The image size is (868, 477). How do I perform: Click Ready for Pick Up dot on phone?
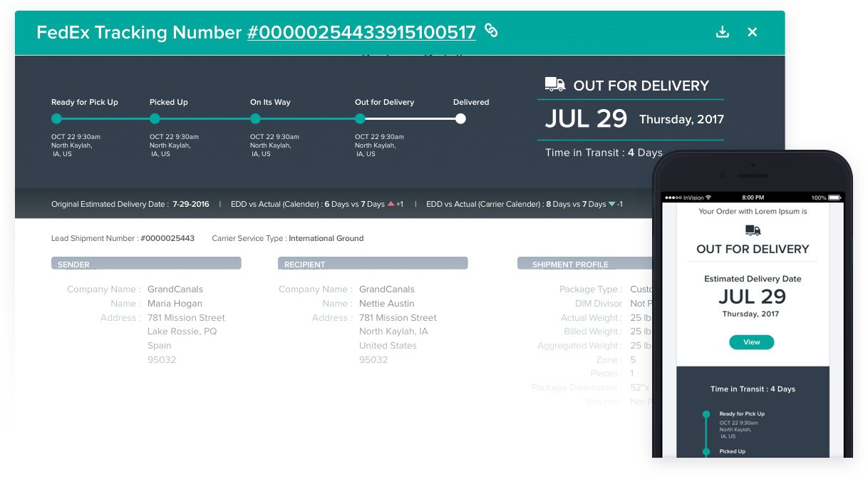706,414
